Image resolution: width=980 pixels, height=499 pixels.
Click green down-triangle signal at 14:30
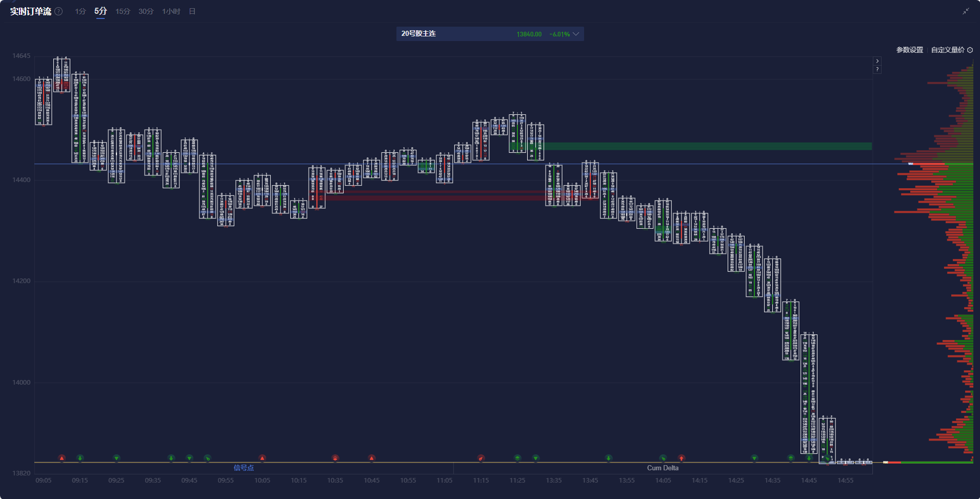coord(754,458)
